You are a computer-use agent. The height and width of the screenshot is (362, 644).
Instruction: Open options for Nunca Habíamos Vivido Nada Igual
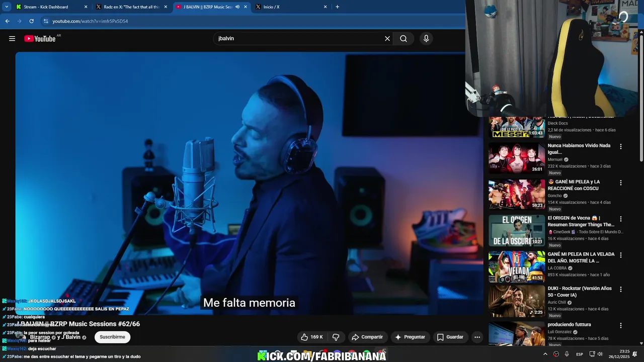pyautogui.click(x=620, y=146)
